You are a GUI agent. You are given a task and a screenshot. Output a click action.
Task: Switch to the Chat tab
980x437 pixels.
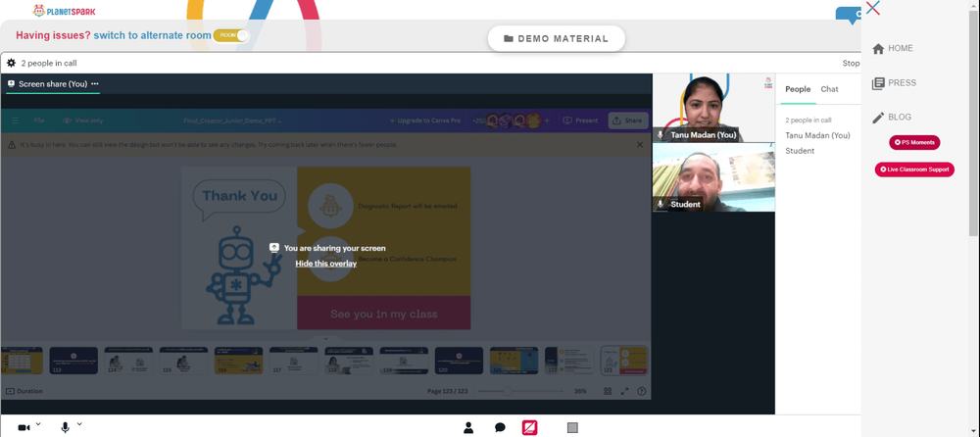click(829, 89)
